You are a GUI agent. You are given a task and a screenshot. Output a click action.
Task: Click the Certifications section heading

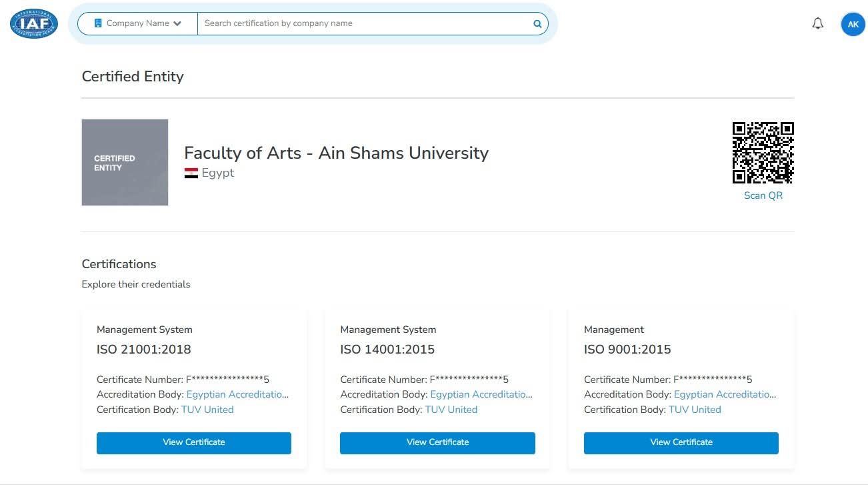[x=119, y=264]
